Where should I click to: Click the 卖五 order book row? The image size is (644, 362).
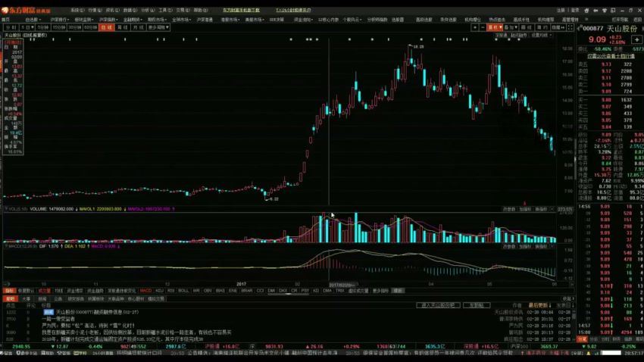tap(610, 64)
